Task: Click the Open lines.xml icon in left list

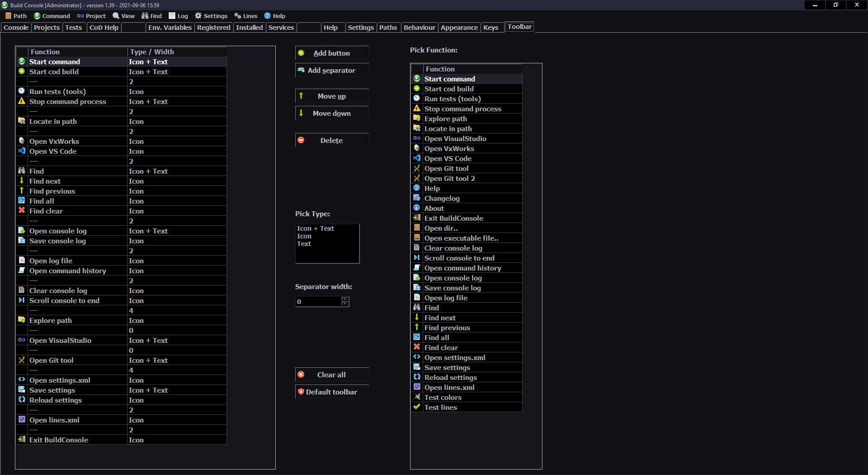Action: [22, 420]
